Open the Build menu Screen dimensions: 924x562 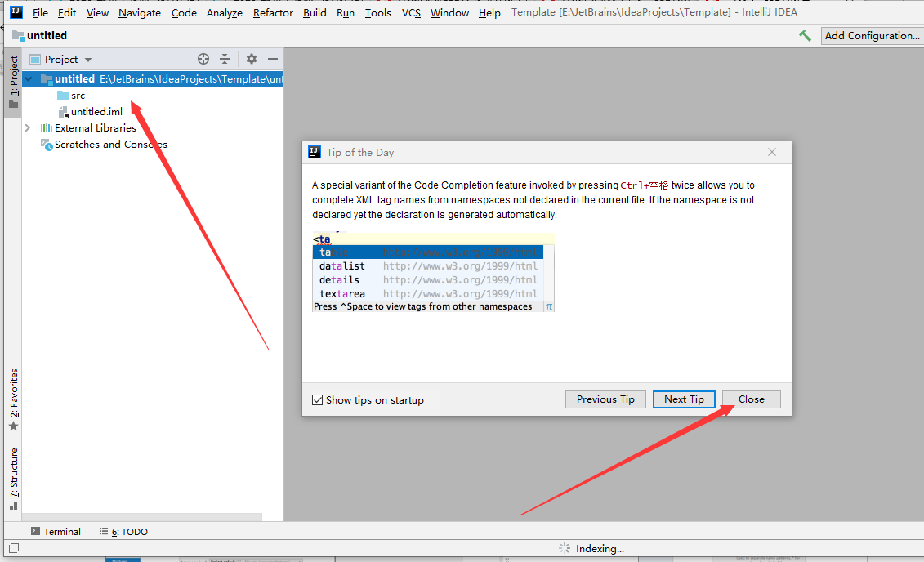(x=315, y=12)
